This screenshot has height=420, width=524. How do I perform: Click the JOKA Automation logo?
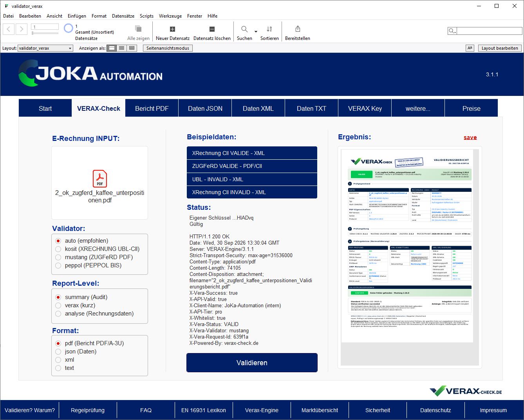(x=90, y=73)
